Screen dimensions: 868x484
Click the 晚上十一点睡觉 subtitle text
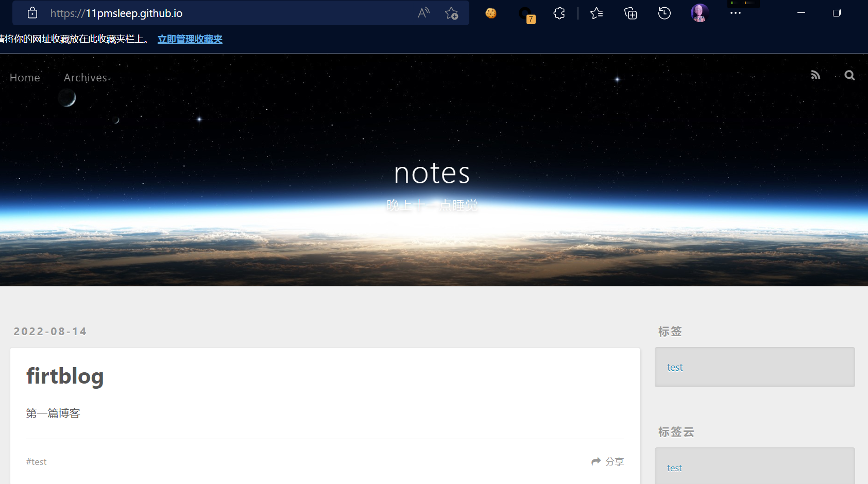click(x=432, y=205)
